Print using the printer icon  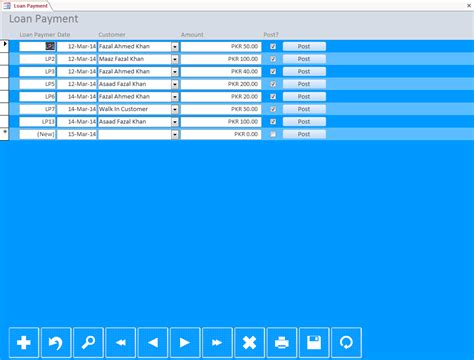282,342
